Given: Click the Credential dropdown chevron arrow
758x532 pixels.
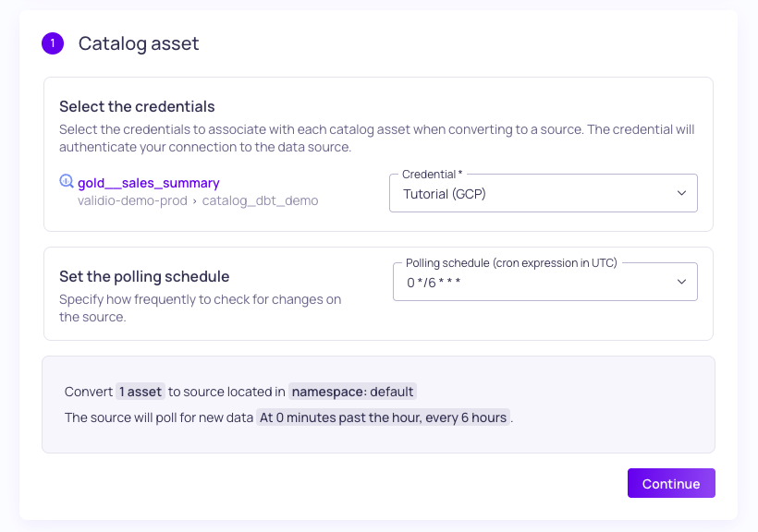Looking at the screenshot, I should tap(681, 193).
